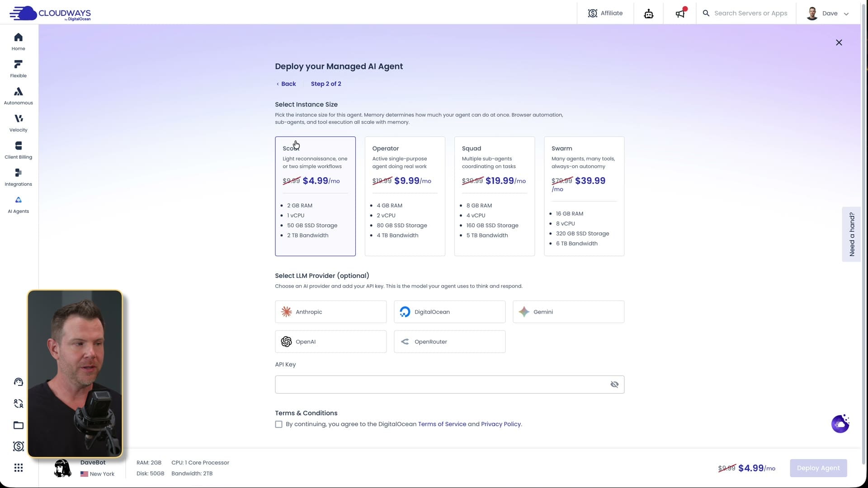The height and width of the screenshot is (488, 868).
Task: Click the Cloudways logo
Action: (50, 13)
